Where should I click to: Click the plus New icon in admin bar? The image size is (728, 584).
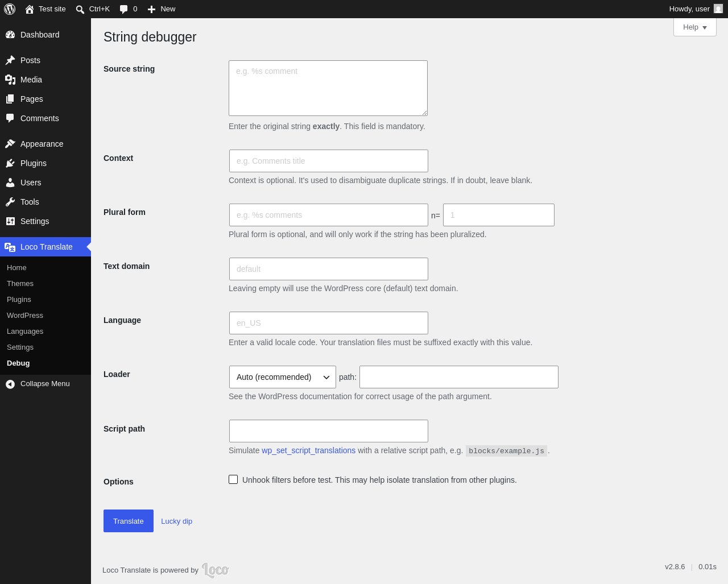tap(151, 9)
